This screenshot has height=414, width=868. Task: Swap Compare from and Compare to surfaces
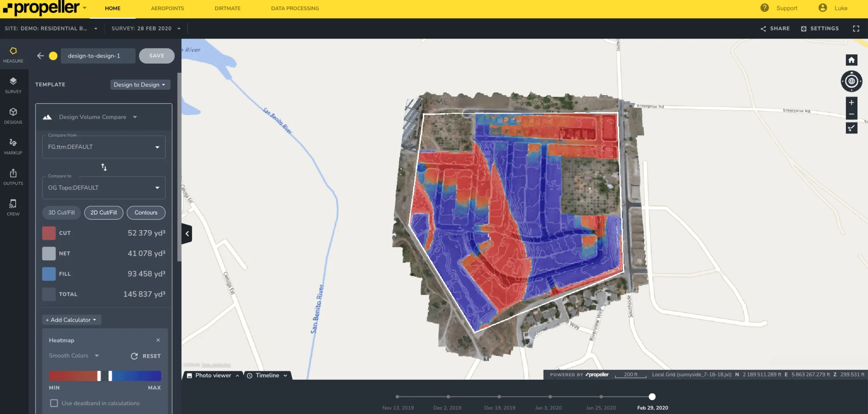coord(104,167)
